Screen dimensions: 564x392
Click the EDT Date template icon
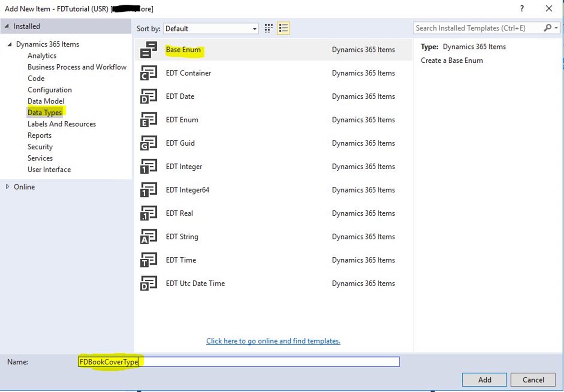[x=149, y=97]
